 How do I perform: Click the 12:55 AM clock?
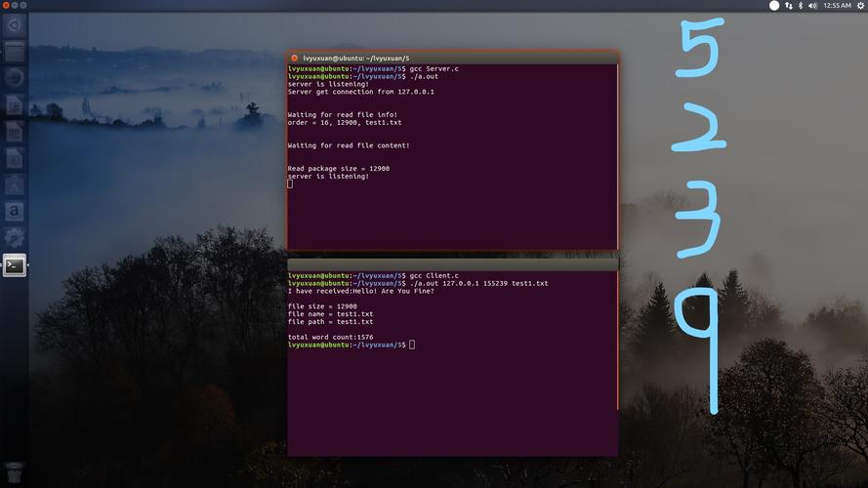click(837, 6)
